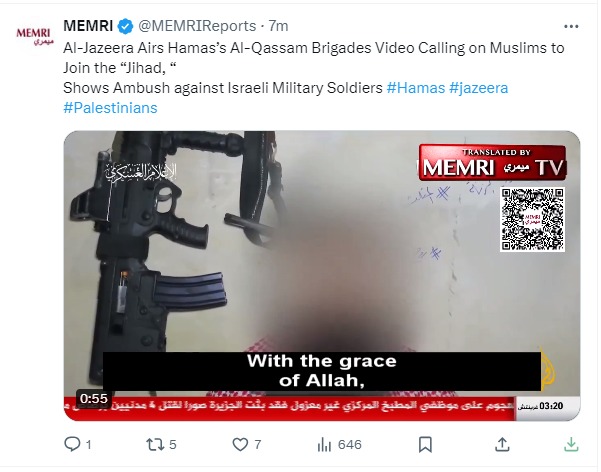The image size is (601, 472).
Task: Open the reply comment icon
Action: pyautogui.click(x=72, y=444)
